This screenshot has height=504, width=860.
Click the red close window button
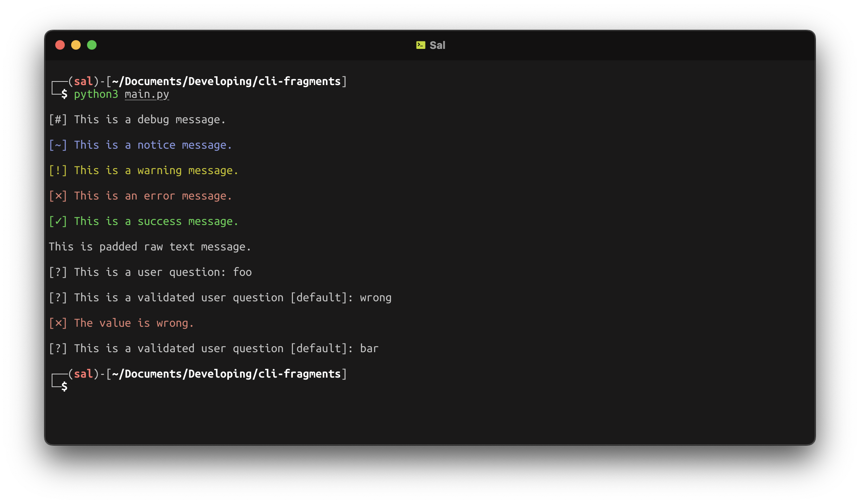pos(60,45)
